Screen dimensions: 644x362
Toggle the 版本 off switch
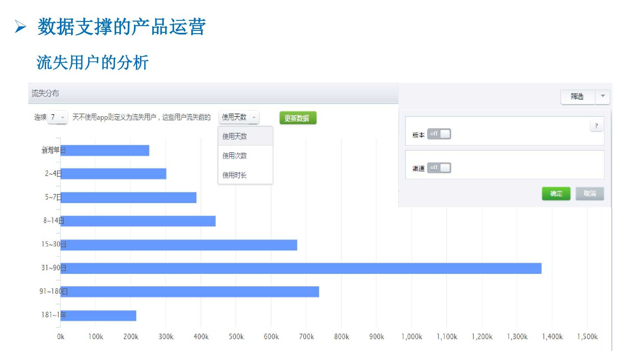tap(439, 134)
